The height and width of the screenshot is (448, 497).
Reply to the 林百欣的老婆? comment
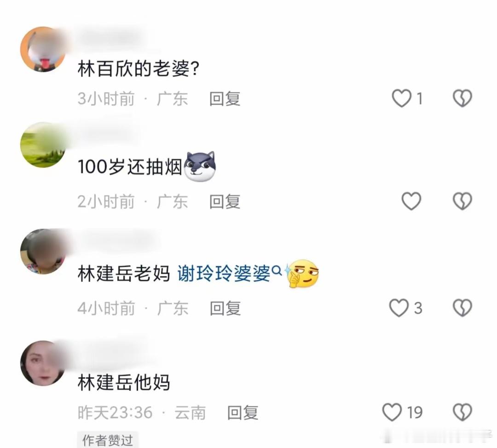click(x=225, y=98)
